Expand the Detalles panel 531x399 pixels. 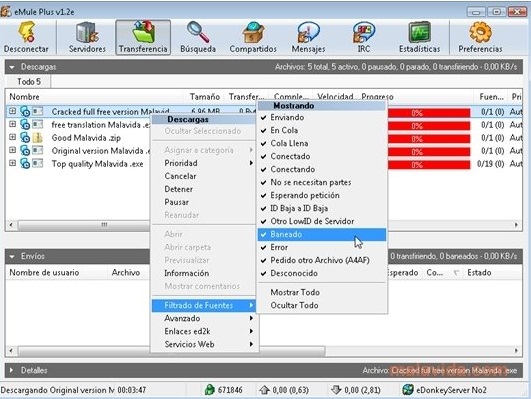tap(12, 370)
